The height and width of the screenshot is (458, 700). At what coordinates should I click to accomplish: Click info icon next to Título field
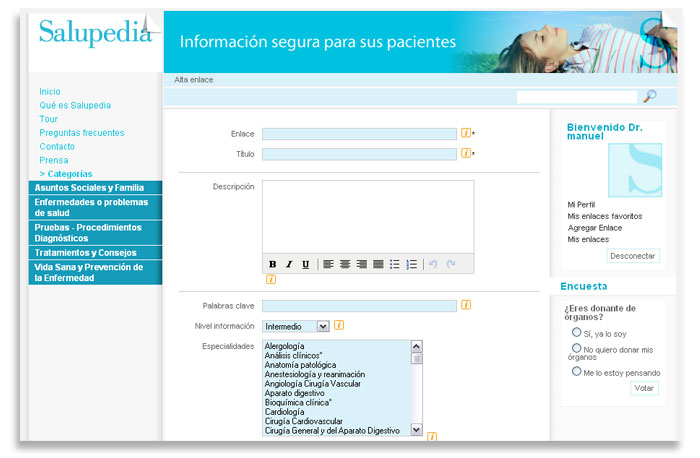tap(466, 153)
